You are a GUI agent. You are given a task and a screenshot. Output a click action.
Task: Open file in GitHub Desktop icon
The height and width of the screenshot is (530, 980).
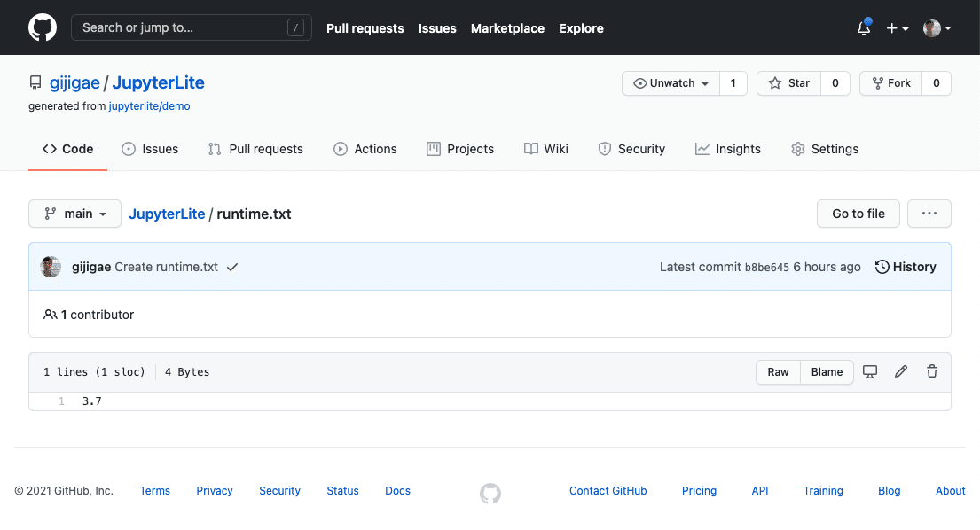pos(870,372)
